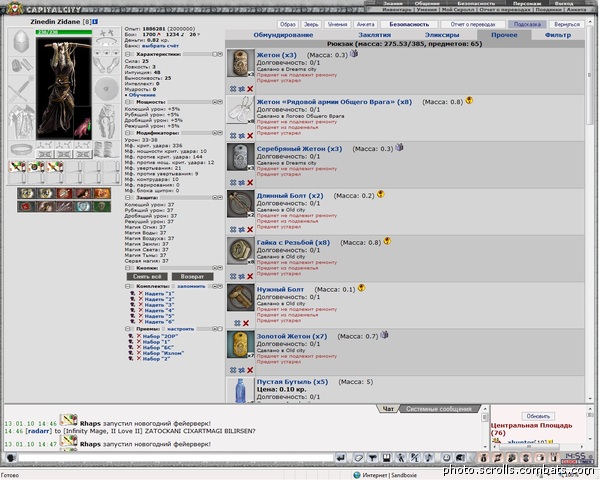Click the green health bar

pos(64,32)
